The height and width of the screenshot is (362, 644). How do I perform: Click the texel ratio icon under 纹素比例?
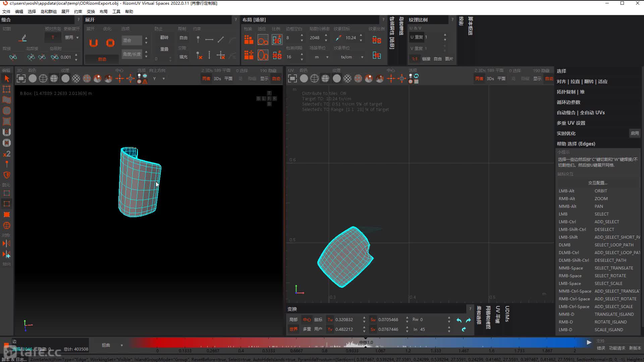[x=377, y=40]
